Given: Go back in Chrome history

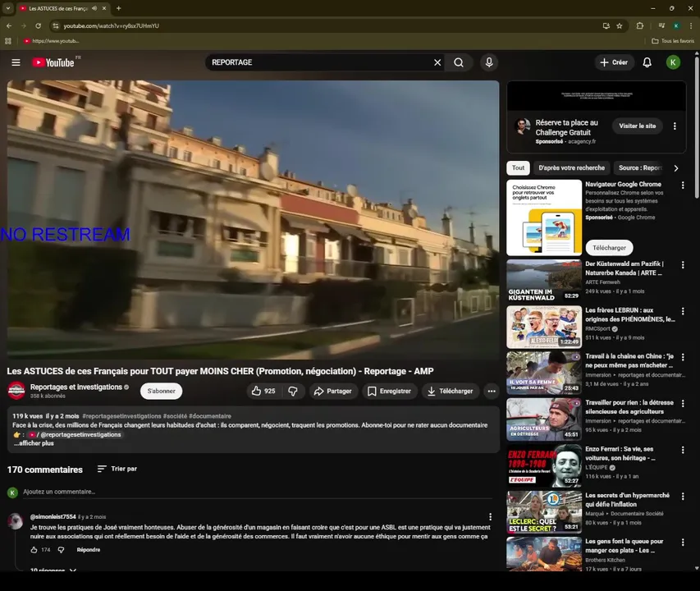Looking at the screenshot, I should [9, 26].
